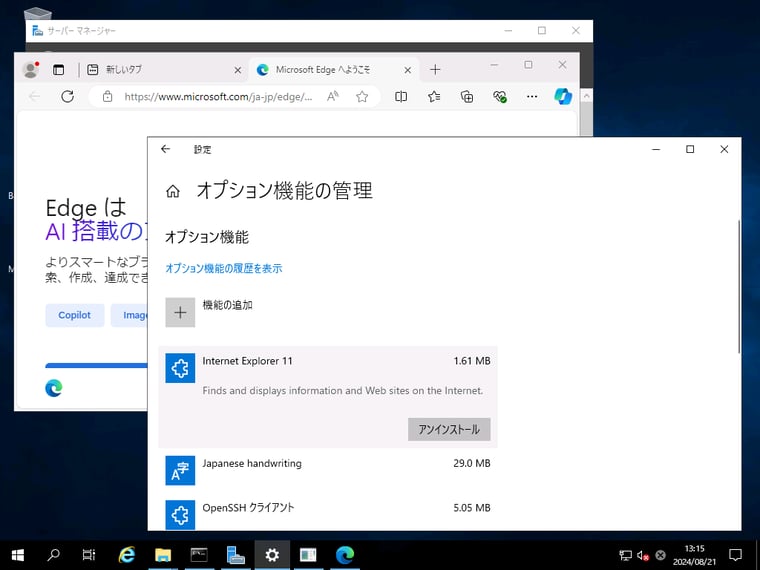Viewport: 760px width, 570px height.
Task: Click the 5.05 MB size value
Action: click(472, 507)
